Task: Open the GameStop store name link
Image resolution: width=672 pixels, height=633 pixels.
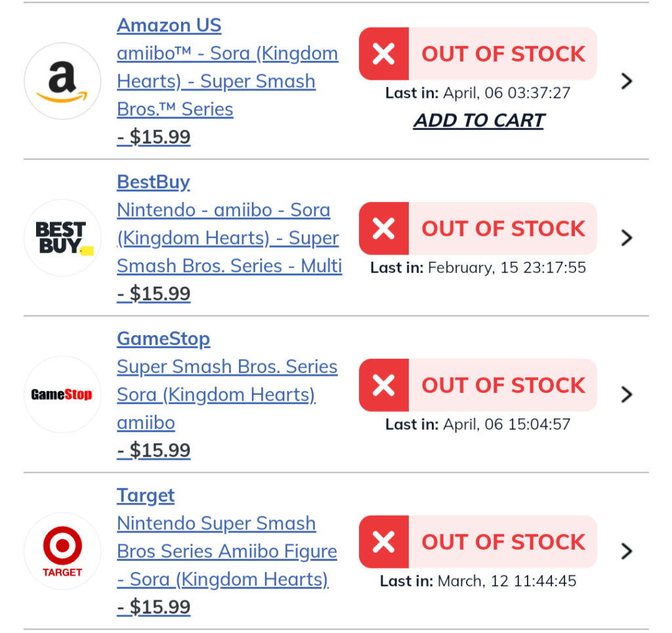Action: 163,338
